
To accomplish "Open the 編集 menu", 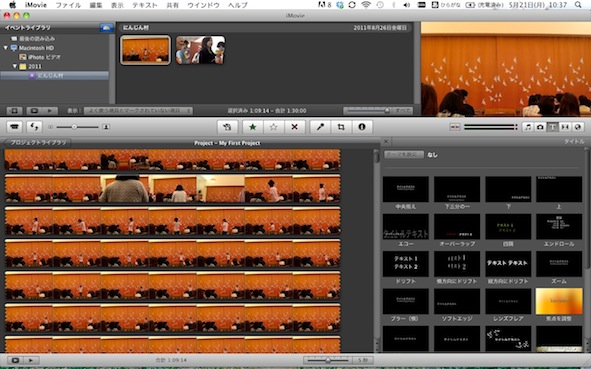I will pyautogui.click(x=96, y=5).
